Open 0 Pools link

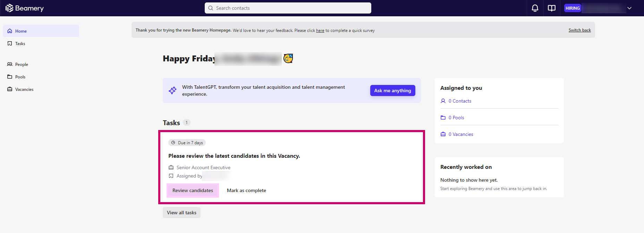click(x=456, y=118)
